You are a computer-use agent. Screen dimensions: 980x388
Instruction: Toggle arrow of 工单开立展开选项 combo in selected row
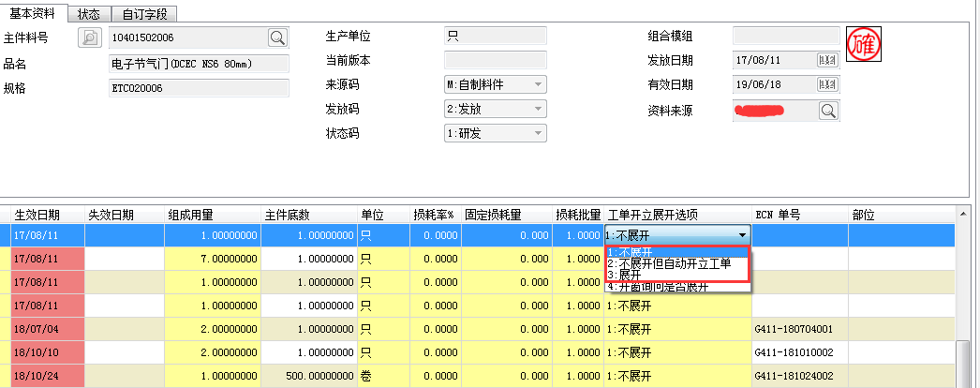(x=742, y=235)
